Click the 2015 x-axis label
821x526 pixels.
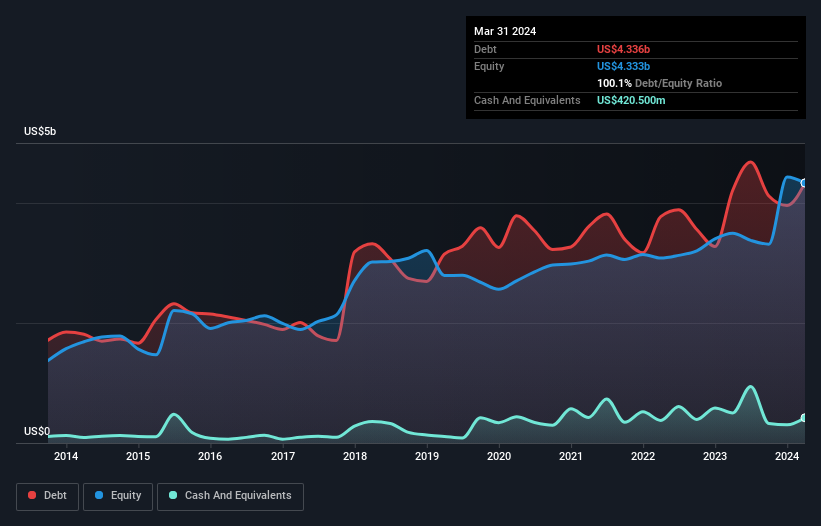click(138, 456)
